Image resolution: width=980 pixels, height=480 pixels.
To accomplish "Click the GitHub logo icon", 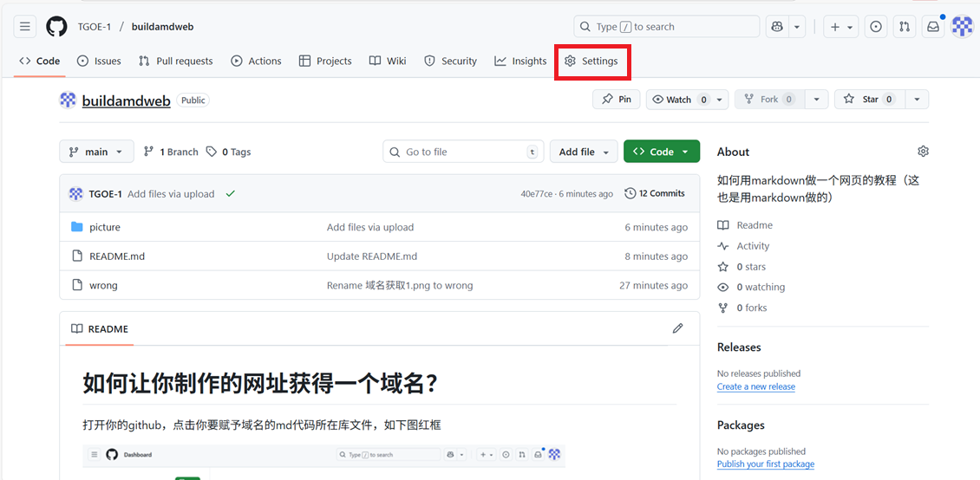I will 56,27.
